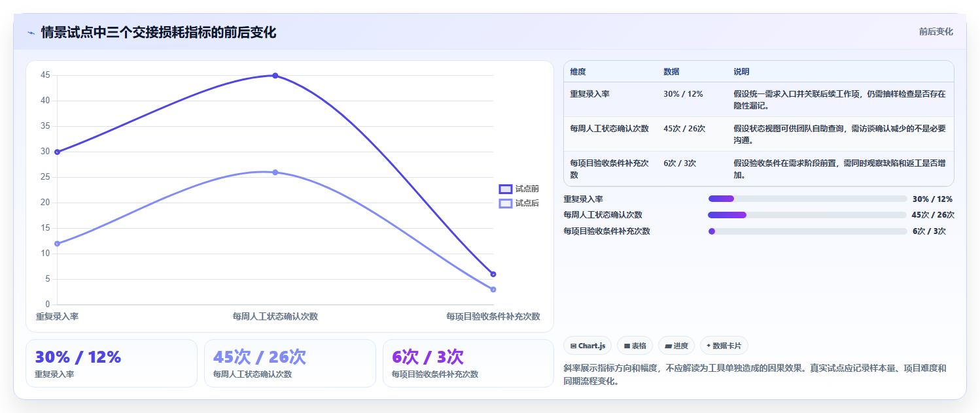Click table cell 45次 / 26次
The height and width of the screenshot is (413, 980).
point(684,129)
